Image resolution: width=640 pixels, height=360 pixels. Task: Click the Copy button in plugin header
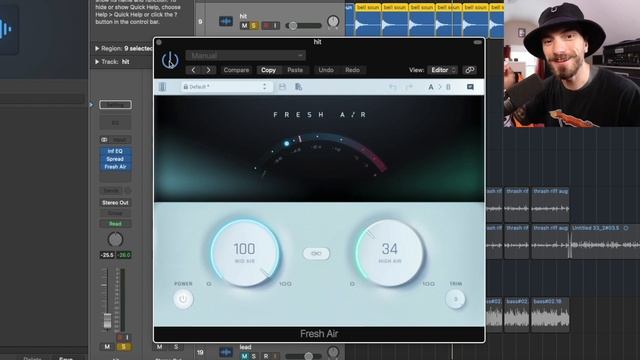pyautogui.click(x=268, y=70)
